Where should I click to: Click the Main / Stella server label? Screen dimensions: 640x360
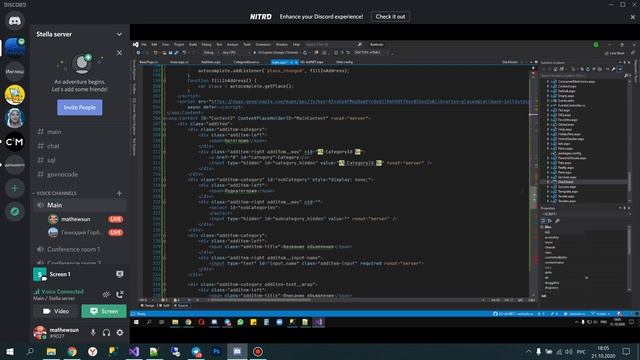(x=54, y=298)
